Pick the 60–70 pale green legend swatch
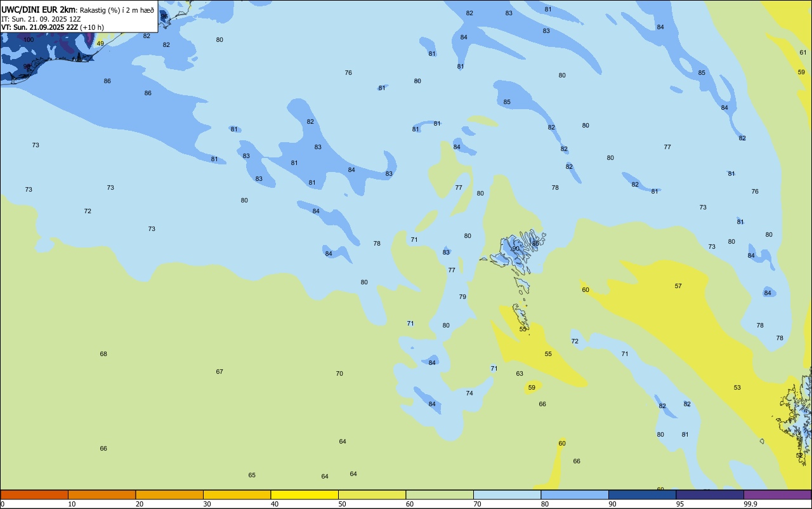The image size is (812, 509). 440,494
